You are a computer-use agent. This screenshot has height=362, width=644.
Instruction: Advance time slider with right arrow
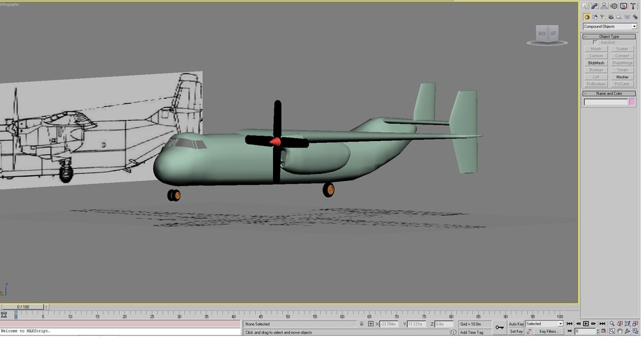click(46, 307)
